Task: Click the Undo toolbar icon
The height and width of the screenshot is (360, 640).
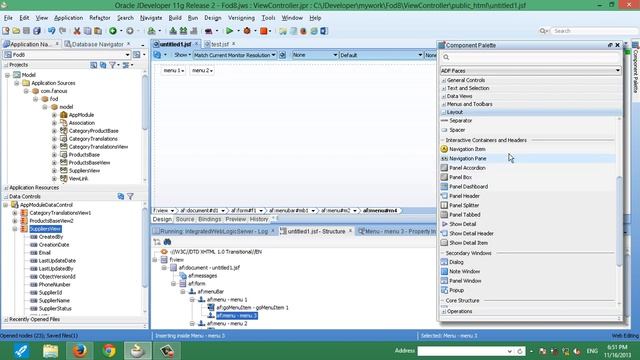Action: [x=51, y=31]
